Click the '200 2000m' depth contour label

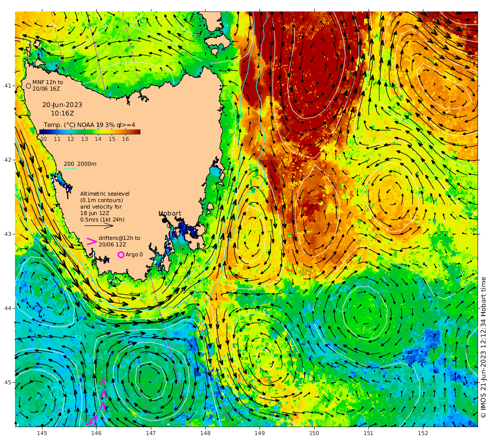tap(80, 164)
